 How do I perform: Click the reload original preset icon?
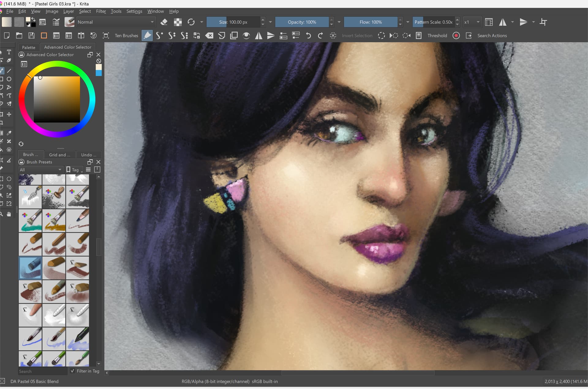(191, 22)
